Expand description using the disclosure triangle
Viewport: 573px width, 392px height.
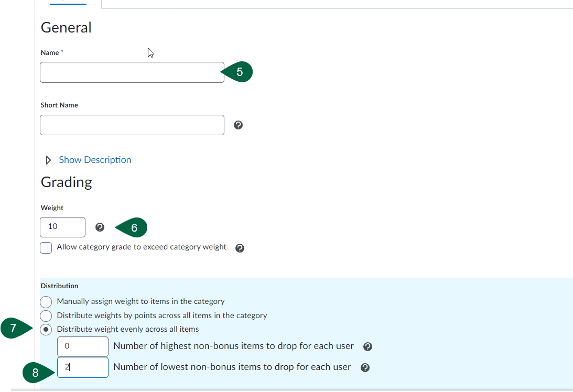tap(49, 160)
